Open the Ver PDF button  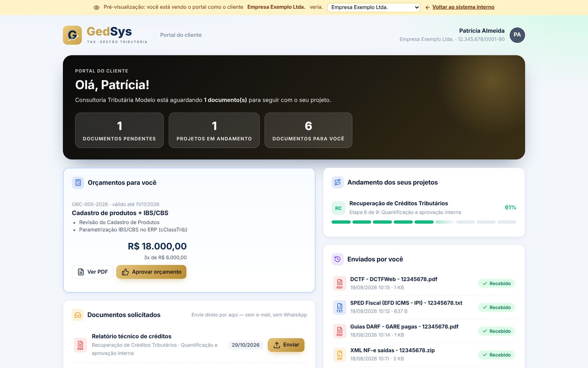(93, 272)
